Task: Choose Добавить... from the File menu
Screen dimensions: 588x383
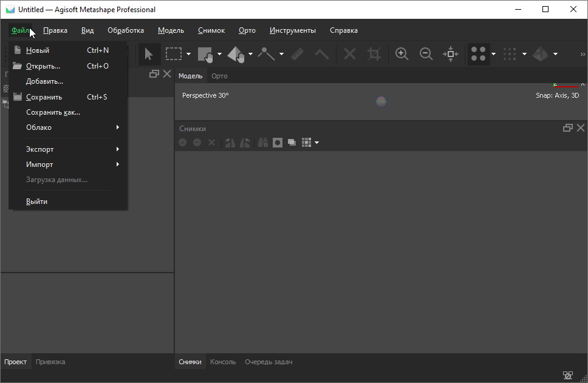Action: [68, 81]
